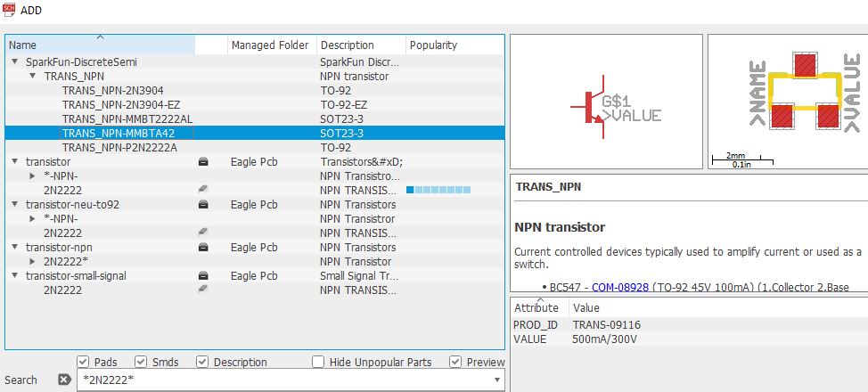Select highlighted TRANS_NPN-MMBTA42 device
This screenshot has height=392, width=868.
click(x=118, y=133)
